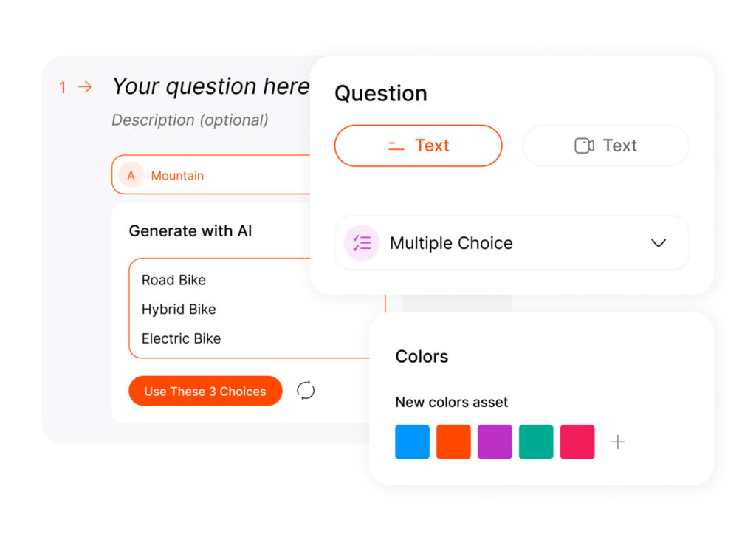Image resolution: width=756 pixels, height=540 pixels.
Task: Click the regenerate choices refresh icon
Action: pyautogui.click(x=306, y=391)
